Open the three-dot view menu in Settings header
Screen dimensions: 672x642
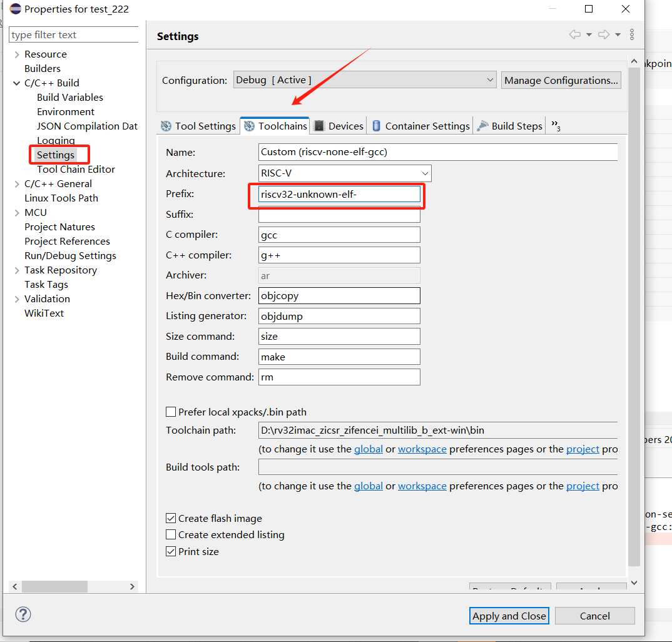[632, 34]
